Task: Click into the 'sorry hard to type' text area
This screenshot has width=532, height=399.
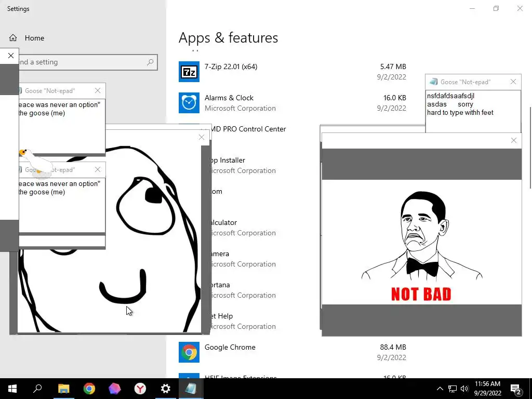Action: [473, 111]
